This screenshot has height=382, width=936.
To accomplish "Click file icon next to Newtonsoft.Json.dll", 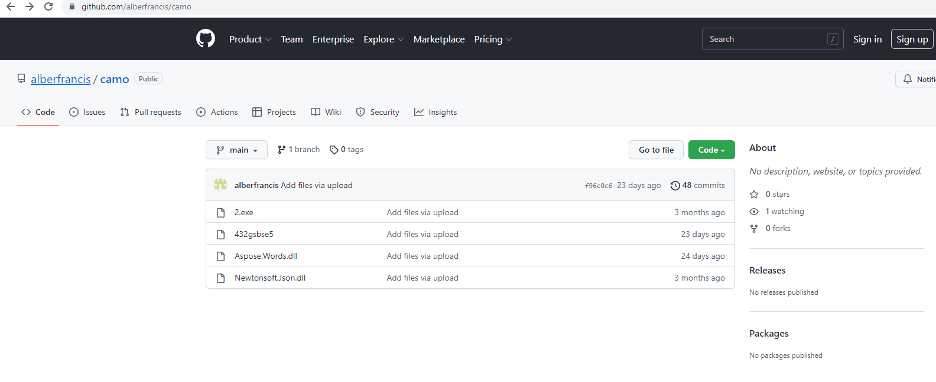I will click(221, 278).
